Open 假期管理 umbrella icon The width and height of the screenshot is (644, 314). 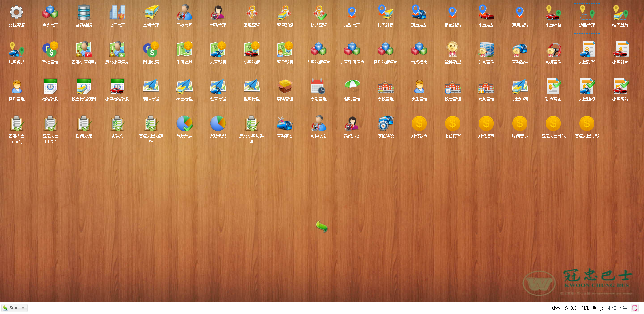pyautogui.click(x=352, y=87)
